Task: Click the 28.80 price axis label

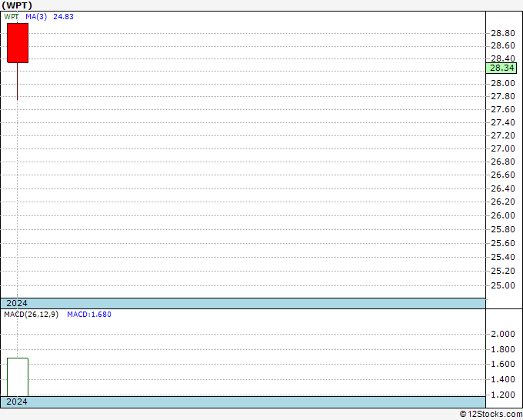Action: click(x=503, y=33)
